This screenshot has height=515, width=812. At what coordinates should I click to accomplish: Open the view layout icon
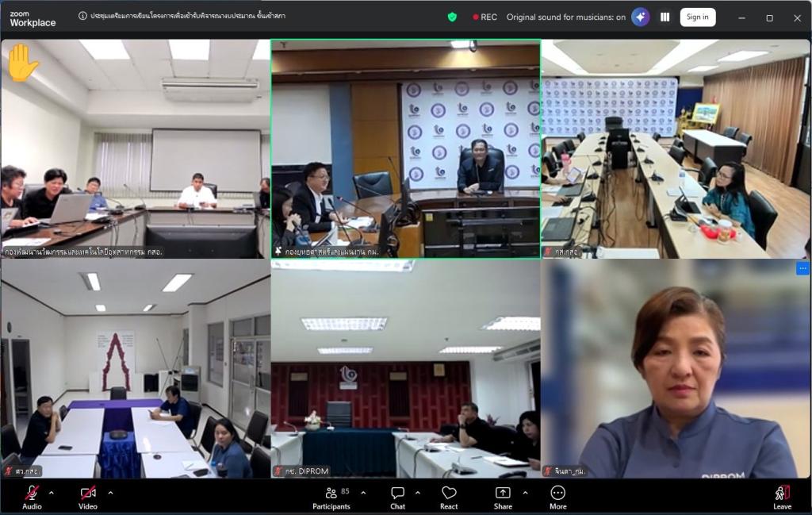coord(665,17)
